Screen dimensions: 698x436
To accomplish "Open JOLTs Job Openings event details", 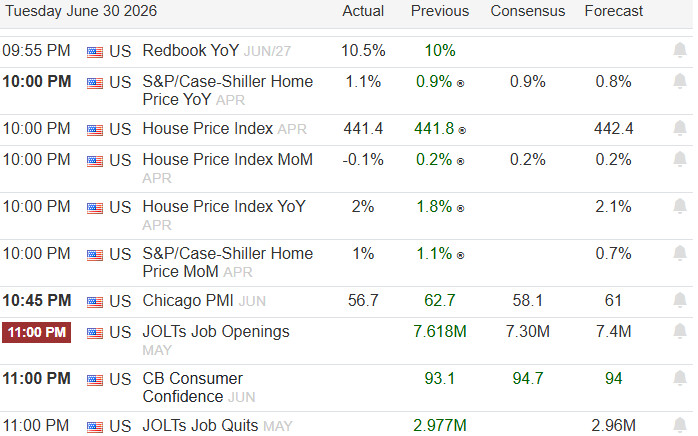I will pos(216,332).
